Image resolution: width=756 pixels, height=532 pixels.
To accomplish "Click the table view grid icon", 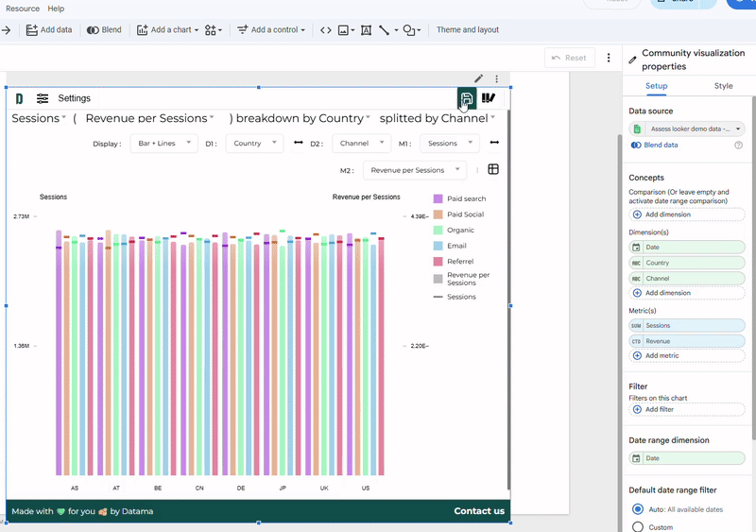I will (493, 170).
